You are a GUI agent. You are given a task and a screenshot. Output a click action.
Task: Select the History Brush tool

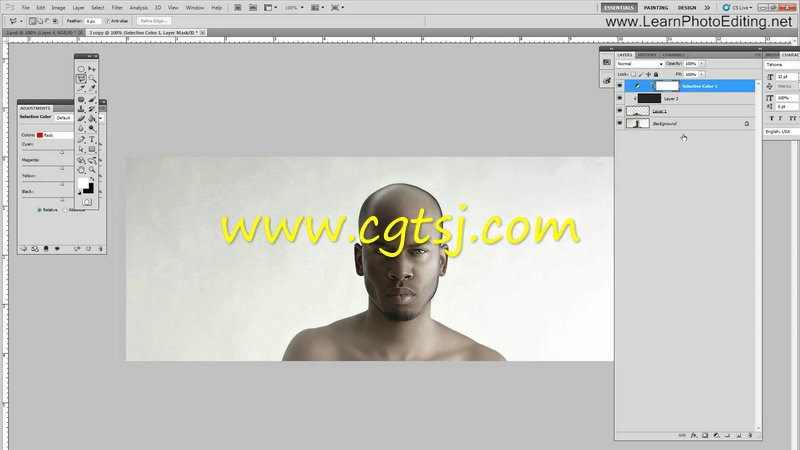point(92,109)
